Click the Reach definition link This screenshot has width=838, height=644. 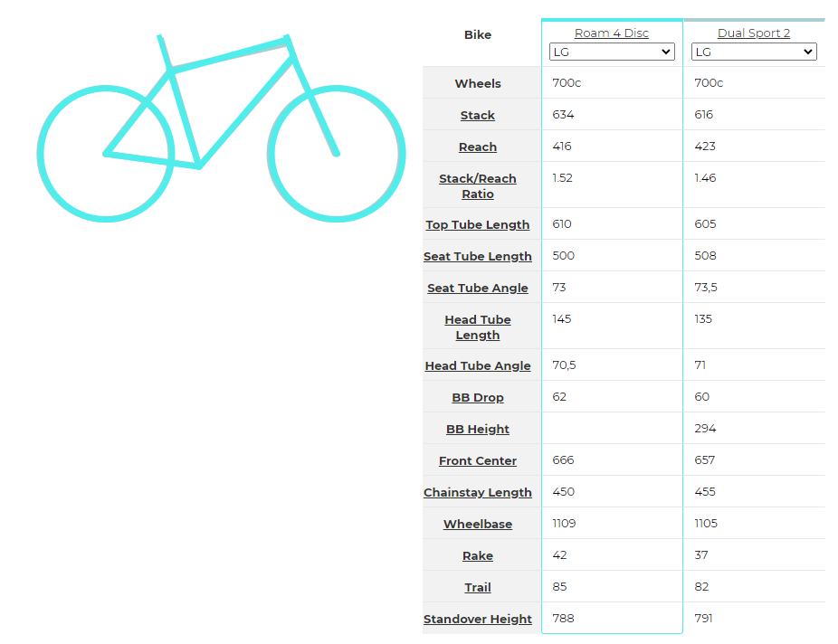click(x=478, y=147)
